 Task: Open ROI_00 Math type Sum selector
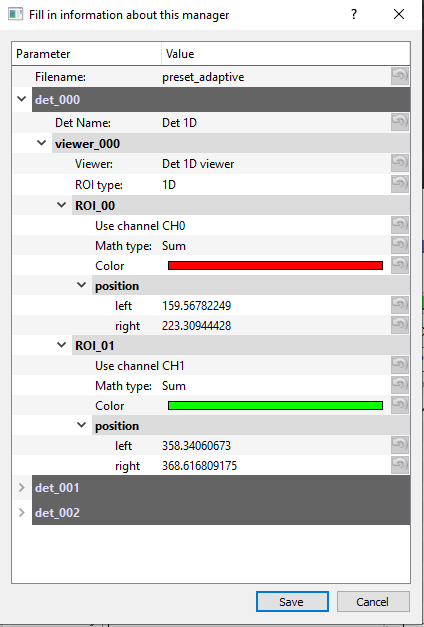click(x=174, y=246)
